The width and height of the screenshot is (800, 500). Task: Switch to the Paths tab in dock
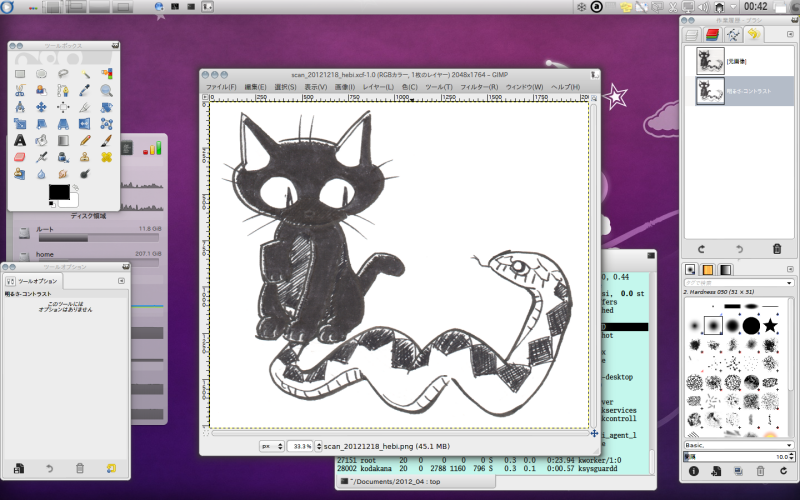733,35
